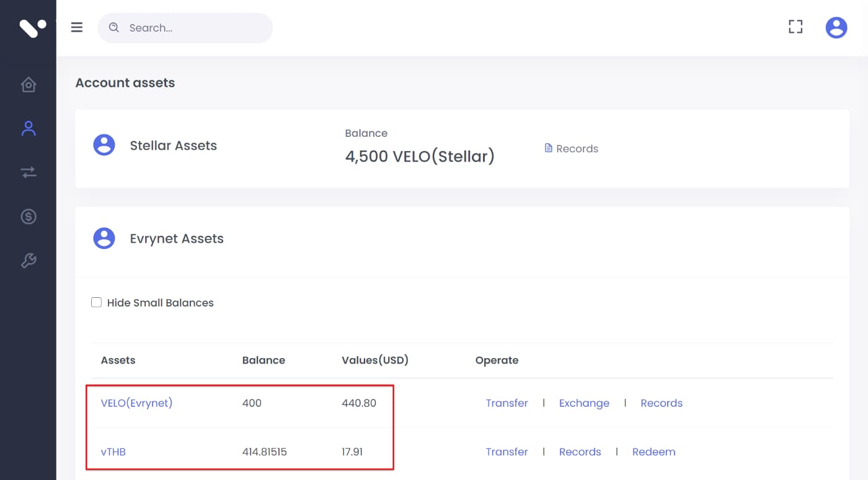Click the Evrynet Assets avatar icon
This screenshot has height=480, width=868.
point(104,238)
